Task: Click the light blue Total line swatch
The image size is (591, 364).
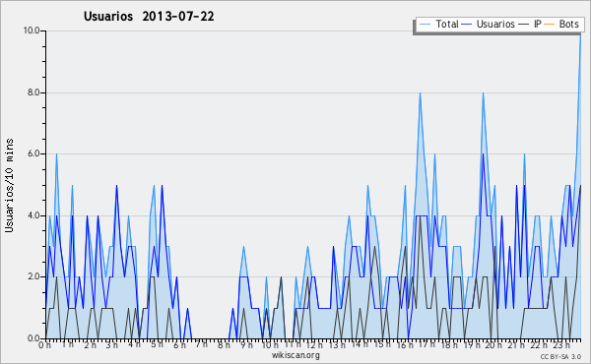Action: (x=425, y=24)
